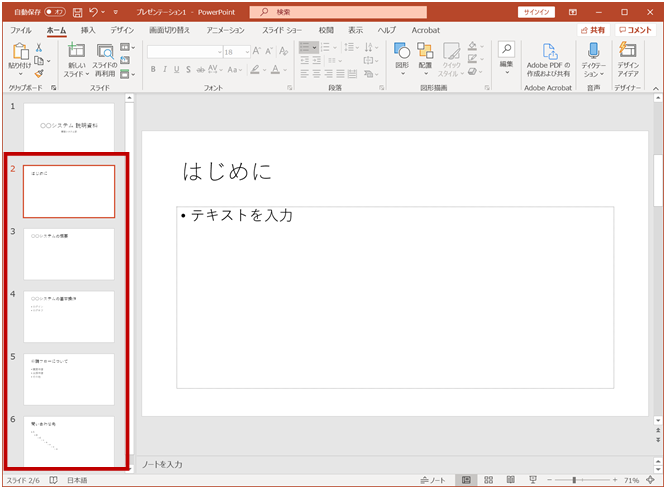
Task: Click the Save icon in the title bar
Action: pos(77,12)
